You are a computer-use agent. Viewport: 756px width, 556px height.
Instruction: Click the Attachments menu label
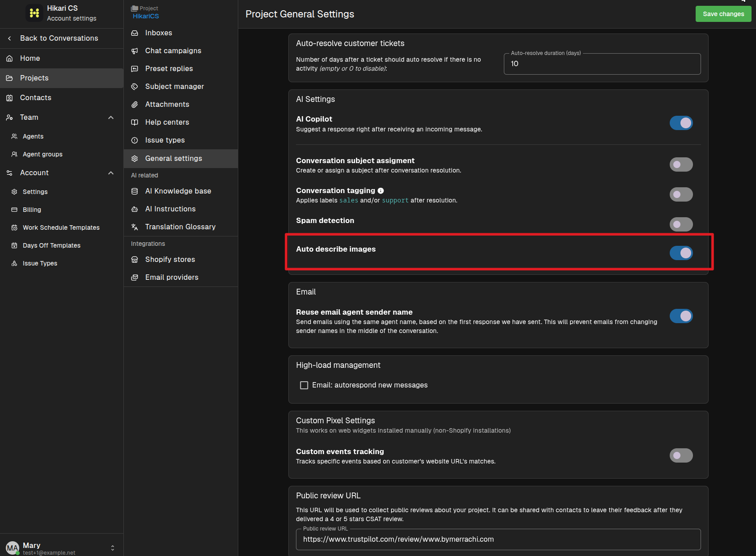167,105
